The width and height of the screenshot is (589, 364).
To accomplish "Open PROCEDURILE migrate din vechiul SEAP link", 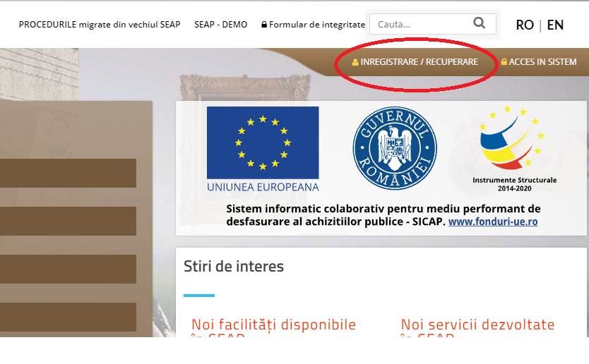I will click(x=100, y=25).
